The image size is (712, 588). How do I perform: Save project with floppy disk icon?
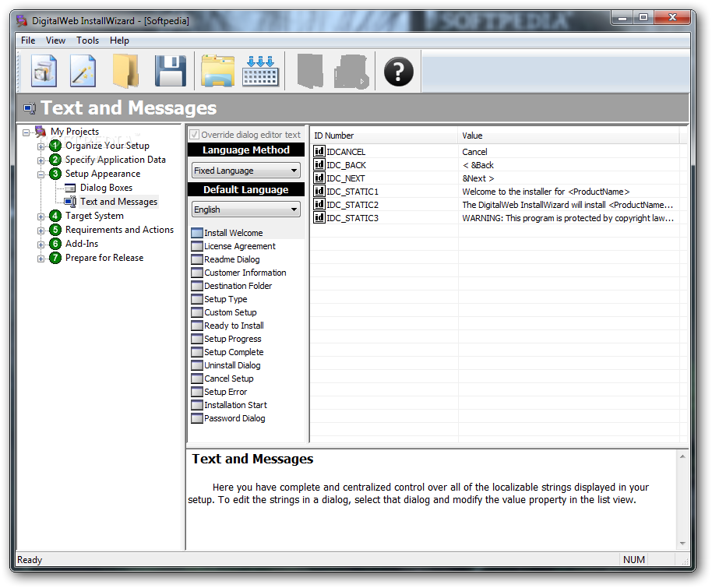click(x=171, y=71)
